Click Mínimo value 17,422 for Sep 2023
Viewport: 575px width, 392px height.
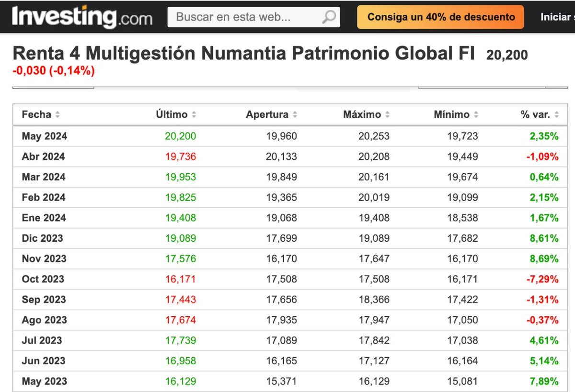(463, 300)
